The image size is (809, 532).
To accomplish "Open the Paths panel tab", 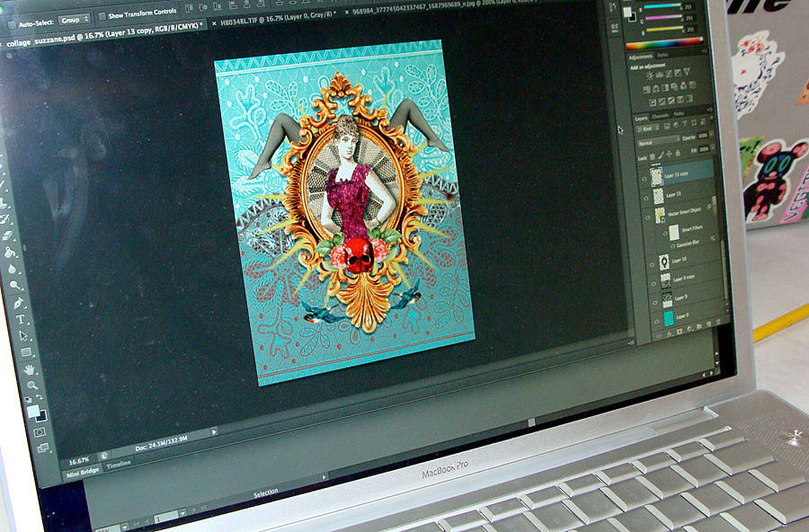I will [679, 113].
